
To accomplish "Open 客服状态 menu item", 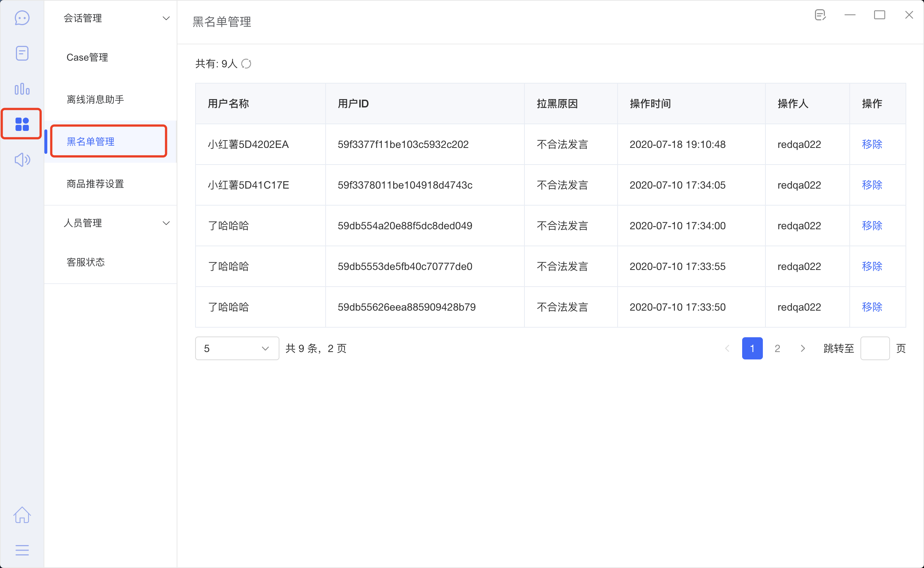I will pos(86,262).
